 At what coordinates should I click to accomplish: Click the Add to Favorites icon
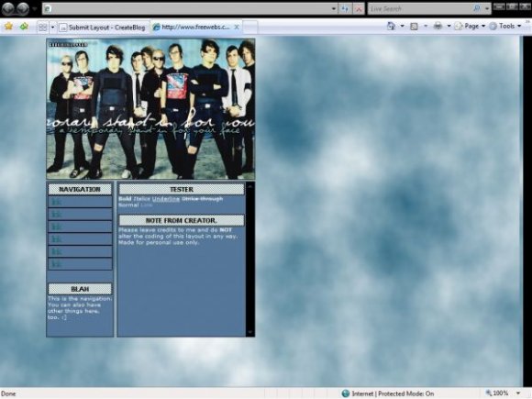(x=24, y=26)
